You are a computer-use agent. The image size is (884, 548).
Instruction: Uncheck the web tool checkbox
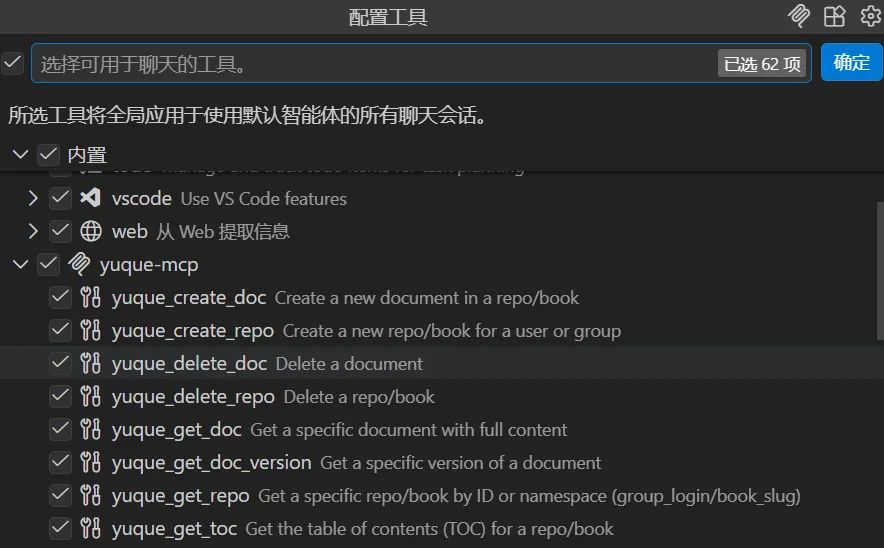60,231
